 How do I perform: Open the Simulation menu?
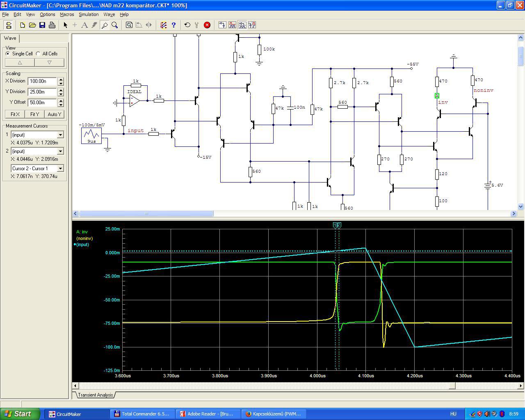click(x=89, y=14)
